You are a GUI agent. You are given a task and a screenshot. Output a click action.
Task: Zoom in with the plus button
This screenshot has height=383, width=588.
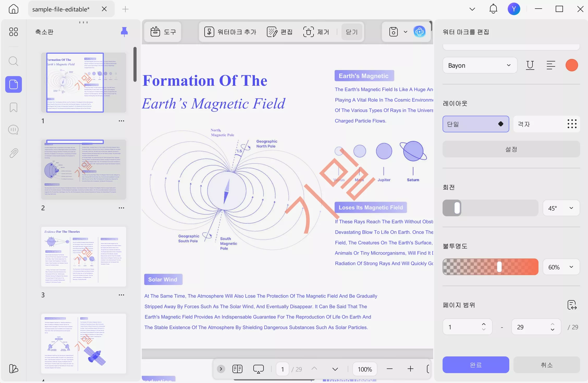[x=411, y=369]
